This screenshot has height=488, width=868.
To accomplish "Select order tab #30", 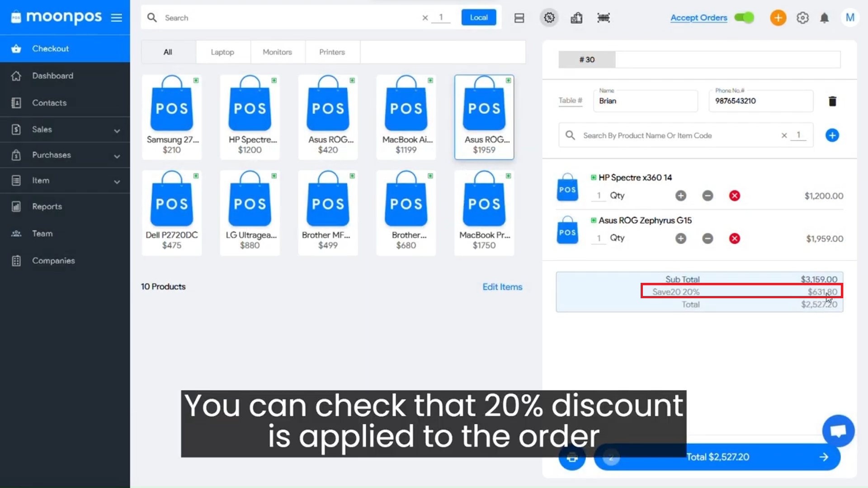I will click(587, 60).
